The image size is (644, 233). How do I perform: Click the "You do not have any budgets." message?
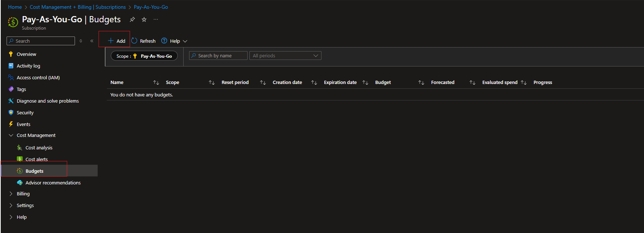tap(142, 95)
